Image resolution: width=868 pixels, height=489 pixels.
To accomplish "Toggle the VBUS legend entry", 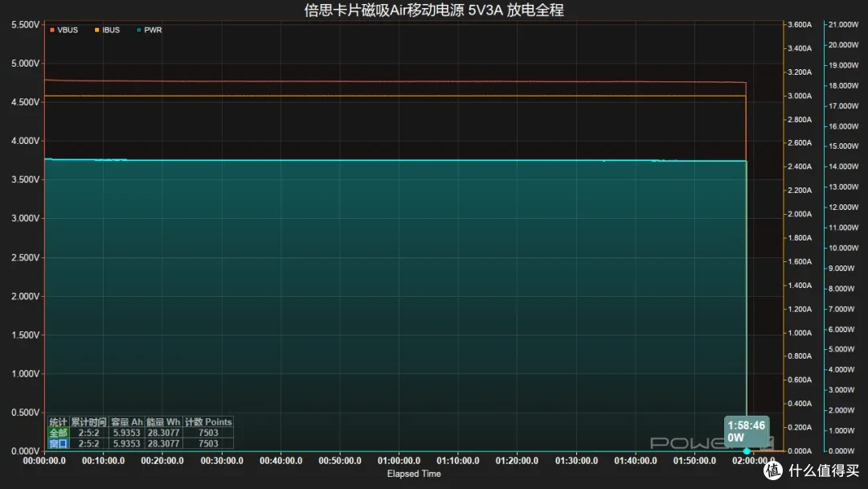I will (x=63, y=30).
